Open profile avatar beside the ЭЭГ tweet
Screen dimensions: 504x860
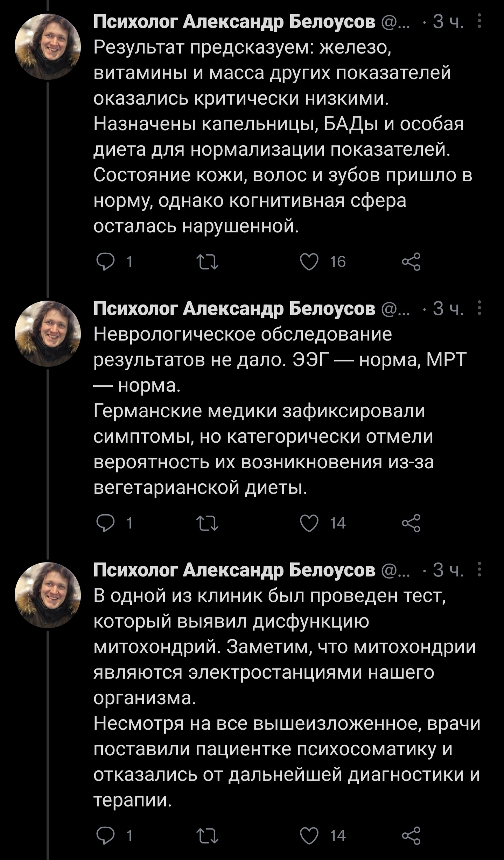(x=48, y=334)
